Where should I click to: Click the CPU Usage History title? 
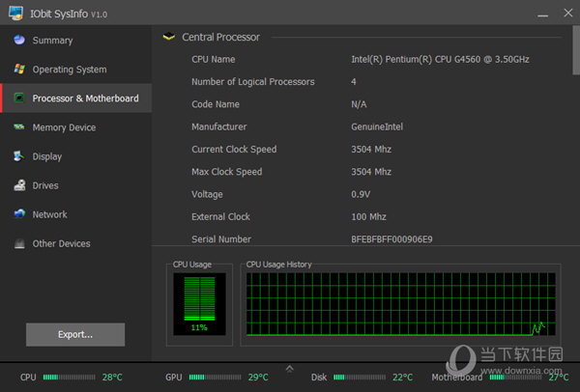[x=279, y=265]
